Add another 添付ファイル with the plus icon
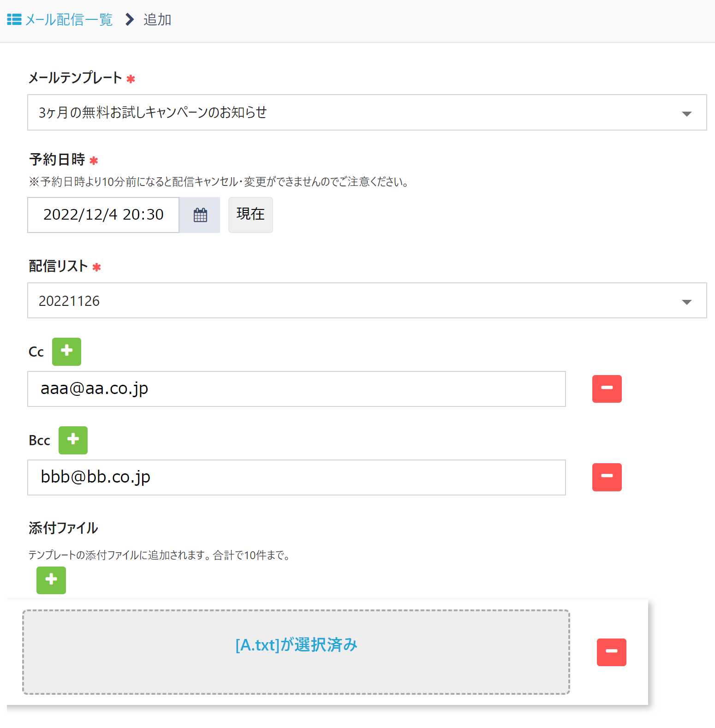 click(x=51, y=580)
